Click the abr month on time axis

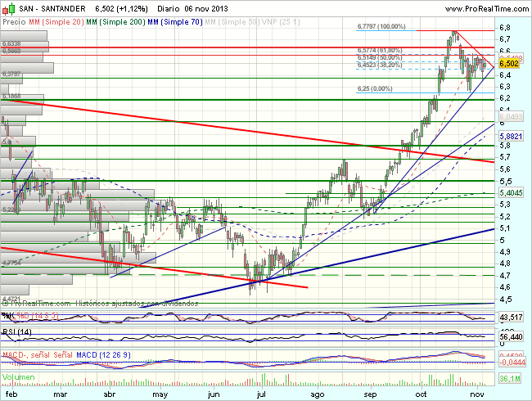click(109, 394)
